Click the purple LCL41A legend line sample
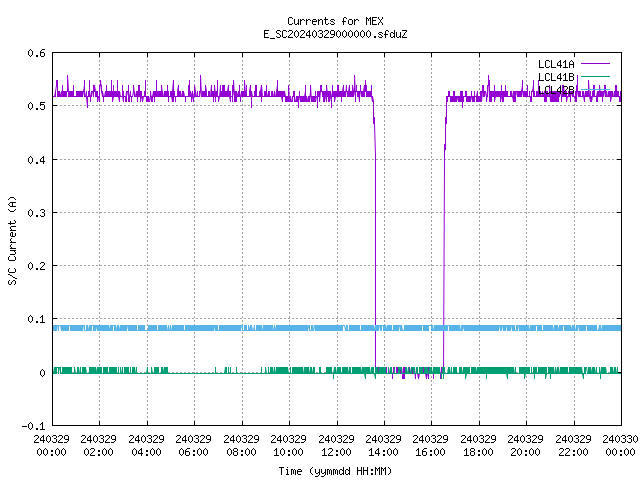This screenshot has width=640, height=480. [x=595, y=64]
